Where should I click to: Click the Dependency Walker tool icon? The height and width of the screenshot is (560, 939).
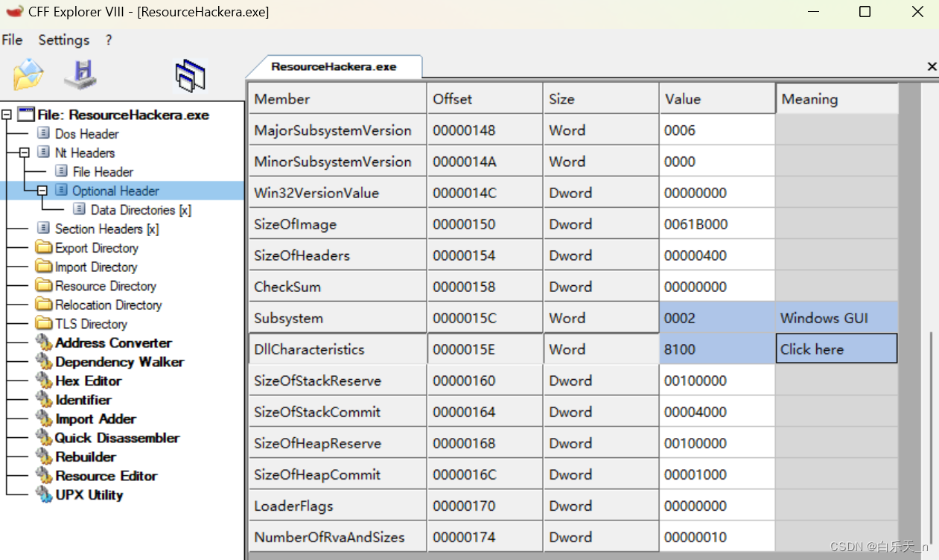click(44, 362)
